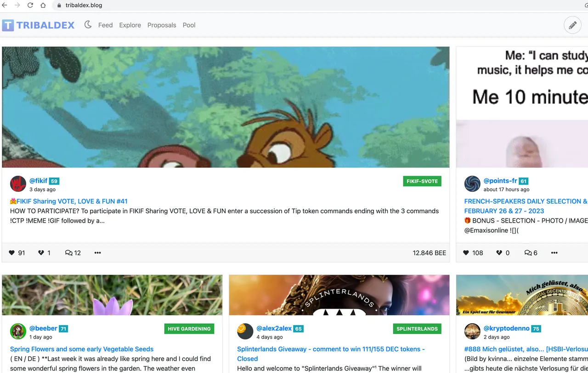Click the reputation badge 71 next to @beeber
588x373 pixels.
point(63,329)
